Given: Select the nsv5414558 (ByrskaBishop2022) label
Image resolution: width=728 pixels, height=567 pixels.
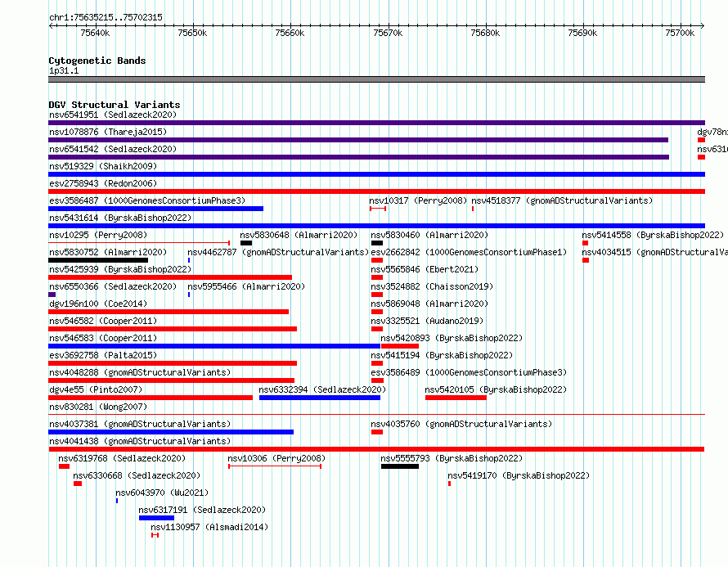Looking at the screenshot, I should [653, 235].
